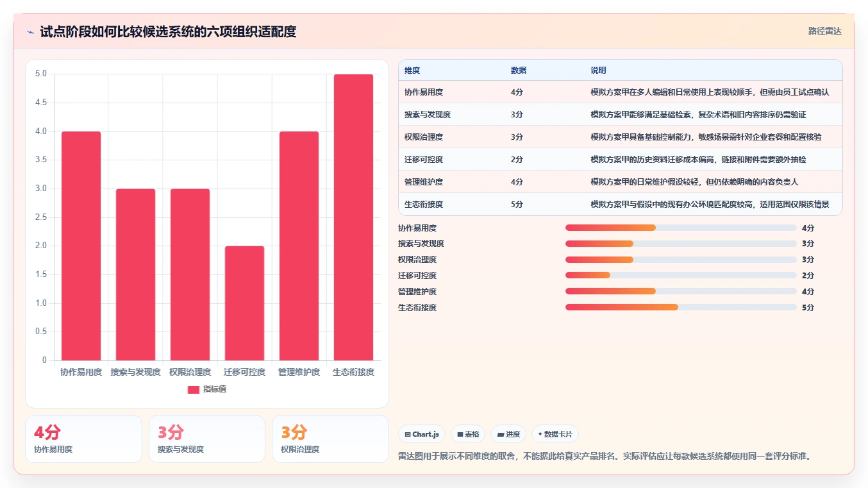The image size is (868, 488).
Task: Click the 维度 column header
Action: pyautogui.click(x=412, y=70)
